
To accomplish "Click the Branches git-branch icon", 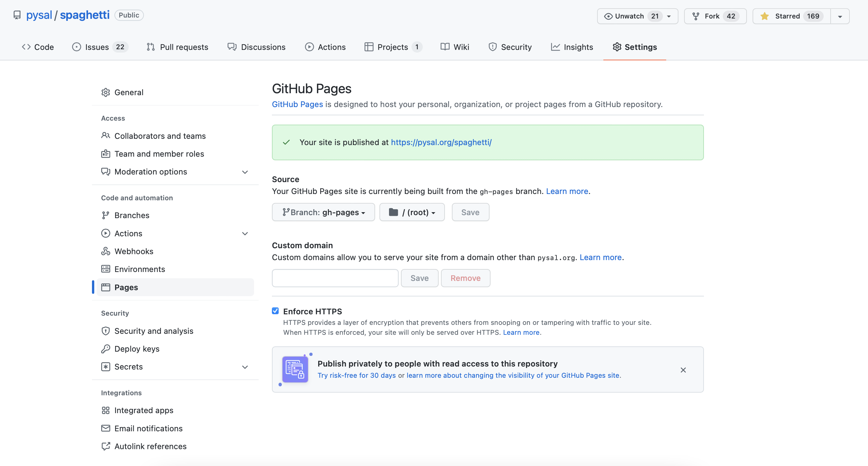I will (106, 215).
